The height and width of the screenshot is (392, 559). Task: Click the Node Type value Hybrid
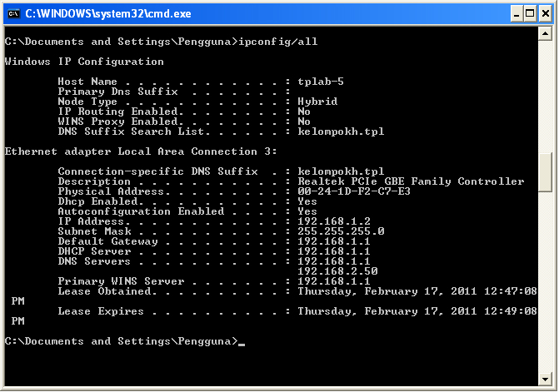click(317, 102)
